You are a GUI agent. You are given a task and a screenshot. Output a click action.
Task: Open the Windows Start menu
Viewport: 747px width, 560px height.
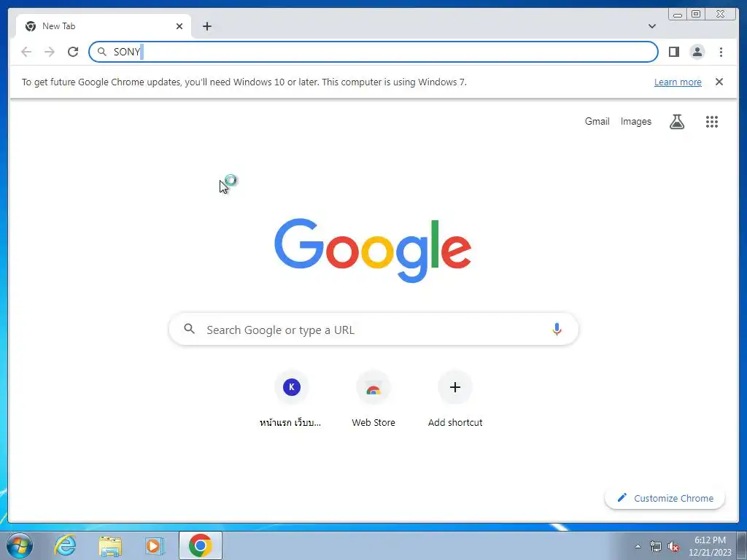click(x=19, y=545)
